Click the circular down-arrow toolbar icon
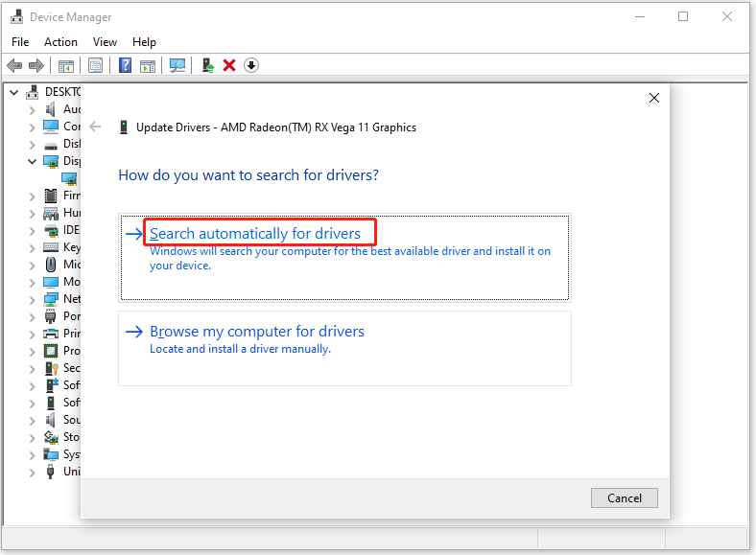The width and height of the screenshot is (756, 555). [x=251, y=65]
